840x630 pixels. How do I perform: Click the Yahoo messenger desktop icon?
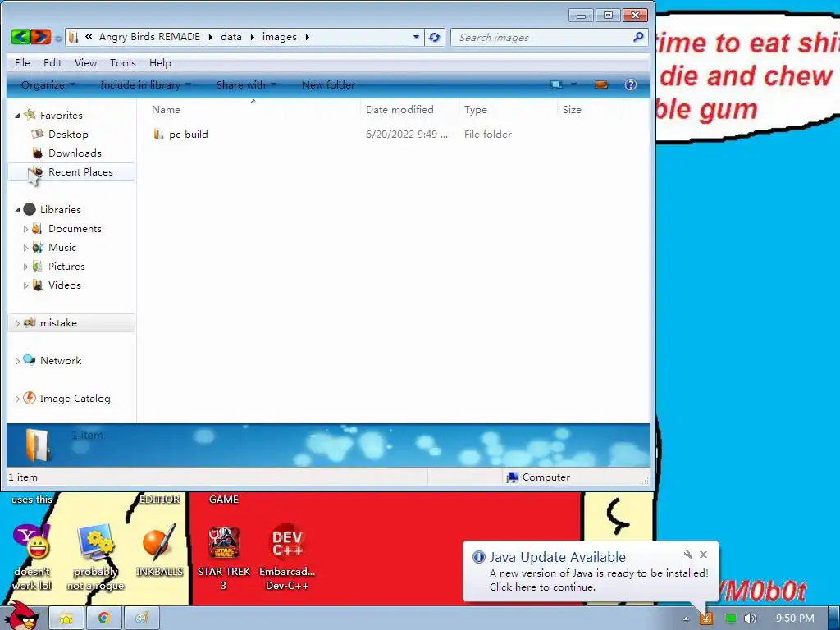pyautogui.click(x=32, y=557)
